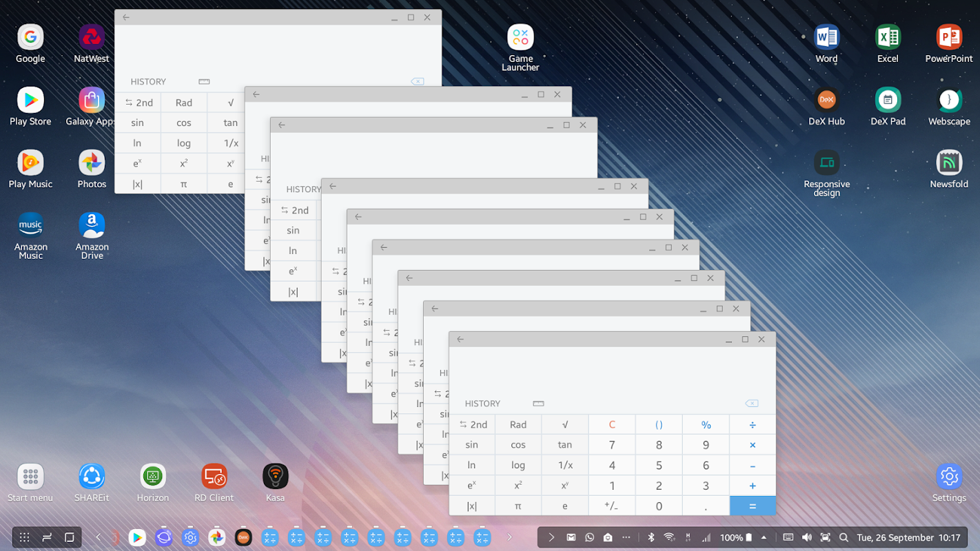The image size is (980, 551).
Task: Expand quick settings with the up arrow by battery
Action: click(764, 537)
